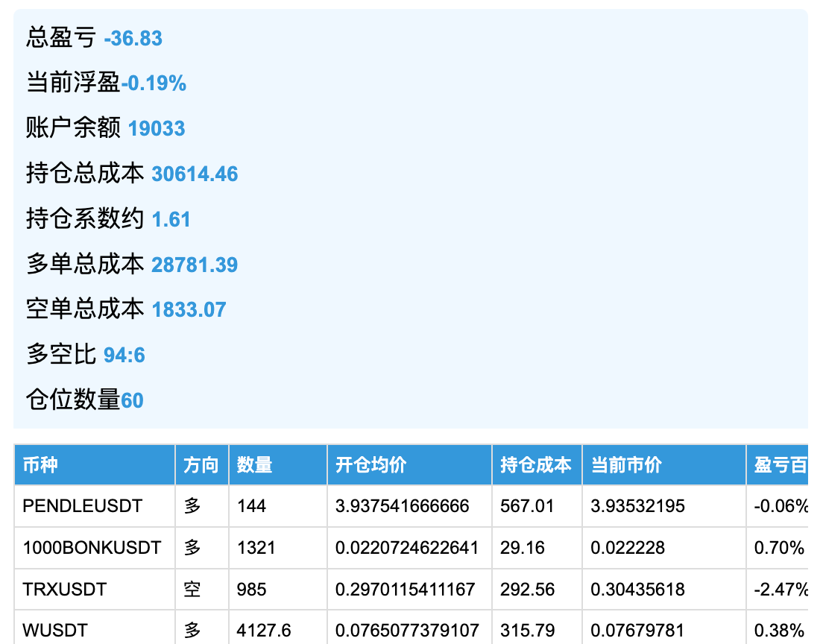This screenshot has height=644, width=823.
Task: Click long total cost 28781.39
Action: click(x=195, y=265)
